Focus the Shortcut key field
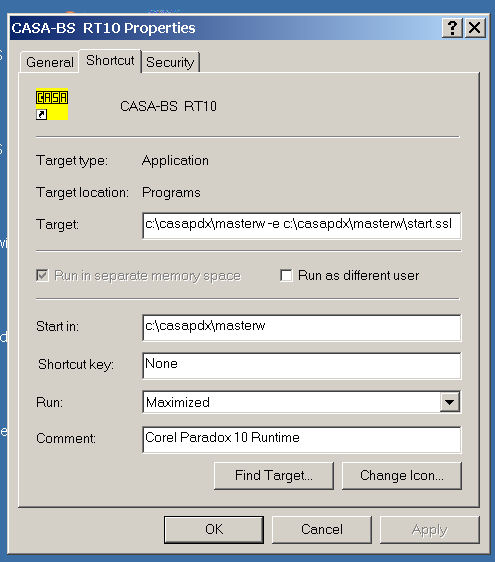Image resolution: width=495 pixels, height=562 pixels. coord(301,365)
